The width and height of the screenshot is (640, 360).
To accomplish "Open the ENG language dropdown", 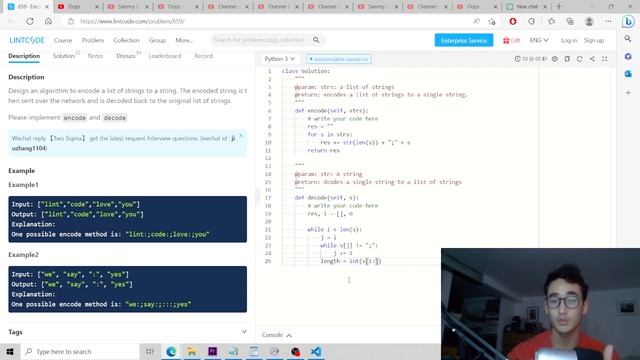I will [x=539, y=40].
